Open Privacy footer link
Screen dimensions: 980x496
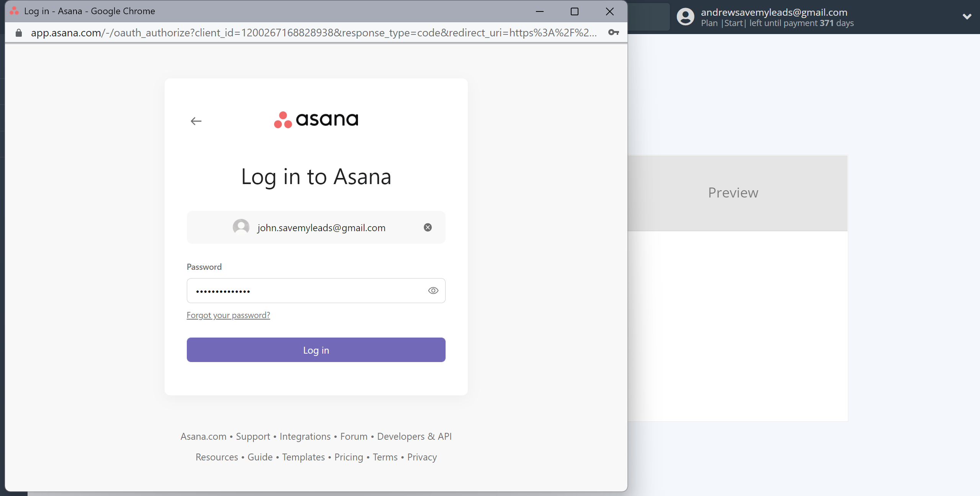pyautogui.click(x=422, y=457)
